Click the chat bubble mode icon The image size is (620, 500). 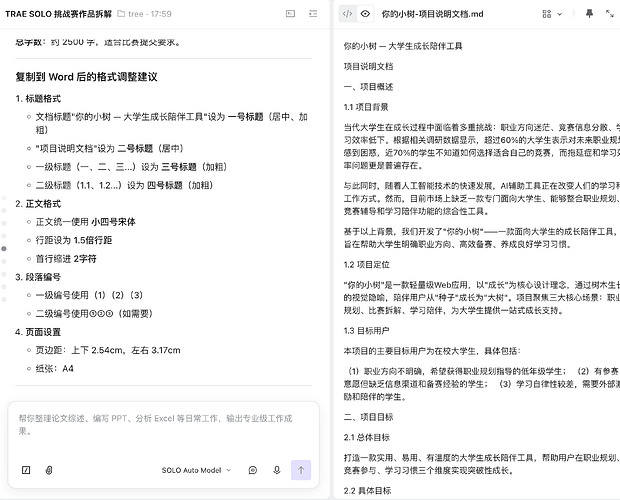tap(253, 470)
